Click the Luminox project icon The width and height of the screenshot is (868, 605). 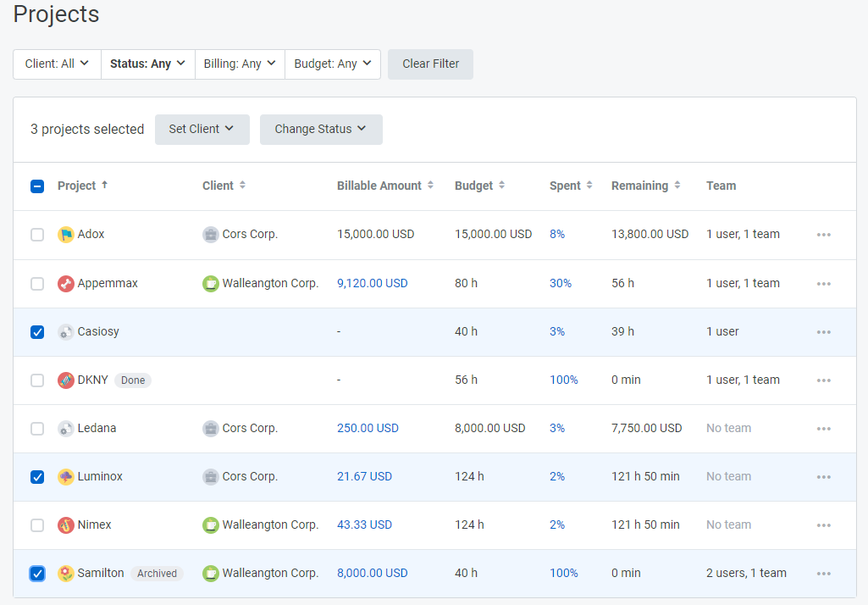click(x=66, y=476)
